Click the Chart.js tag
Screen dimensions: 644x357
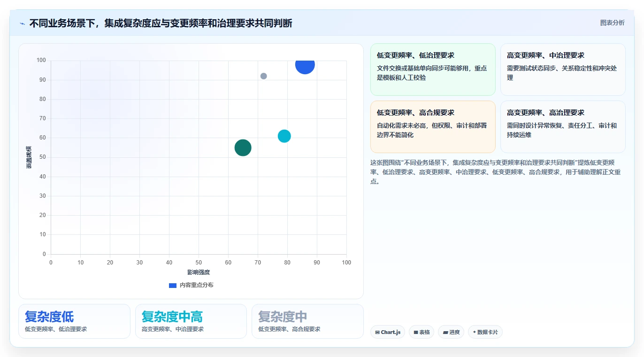click(x=388, y=332)
